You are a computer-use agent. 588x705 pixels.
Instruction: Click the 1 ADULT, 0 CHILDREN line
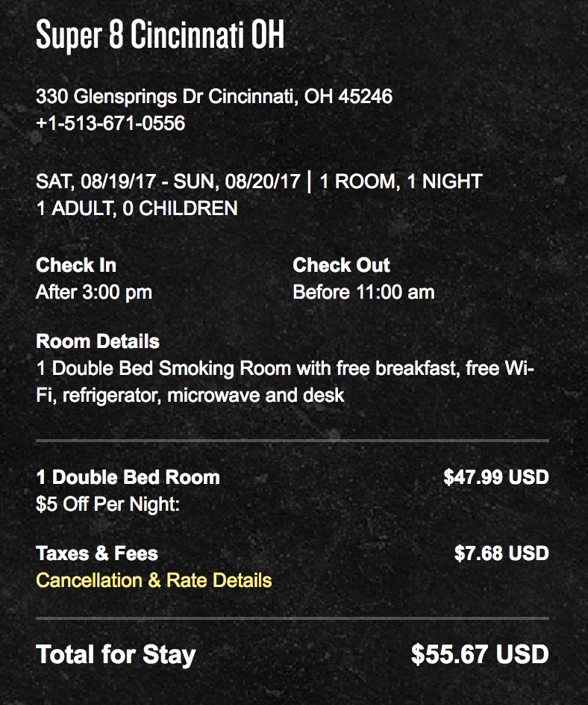pyautogui.click(x=137, y=208)
